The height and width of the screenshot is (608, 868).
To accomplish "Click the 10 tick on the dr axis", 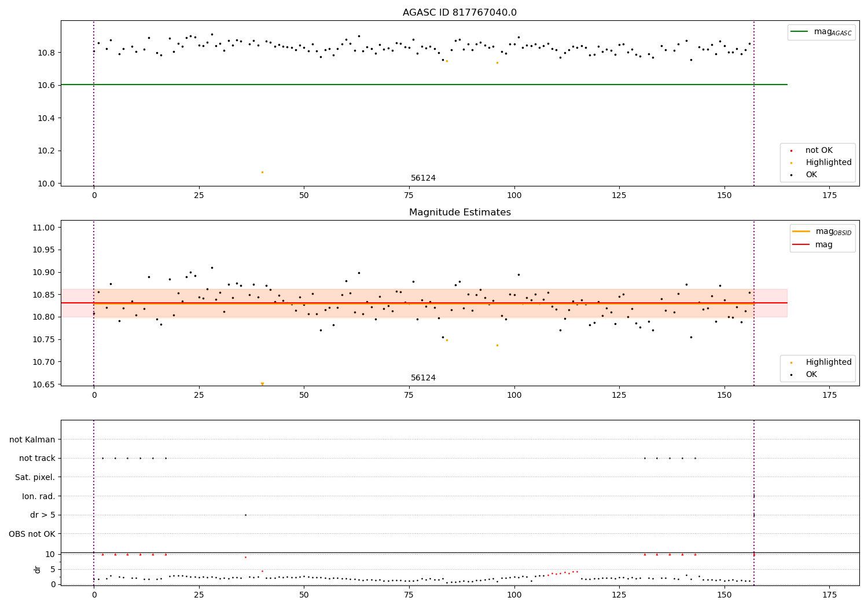I will (x=50, y=554).
